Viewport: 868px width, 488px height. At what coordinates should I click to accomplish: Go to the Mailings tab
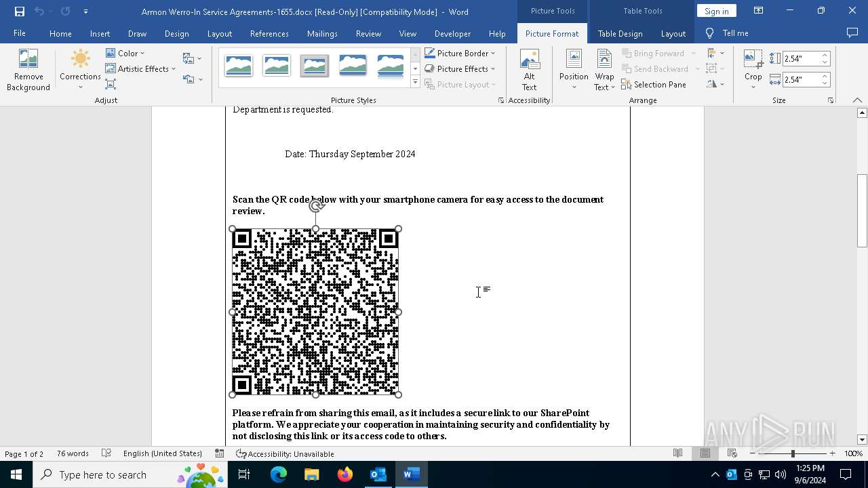point(322,33)
